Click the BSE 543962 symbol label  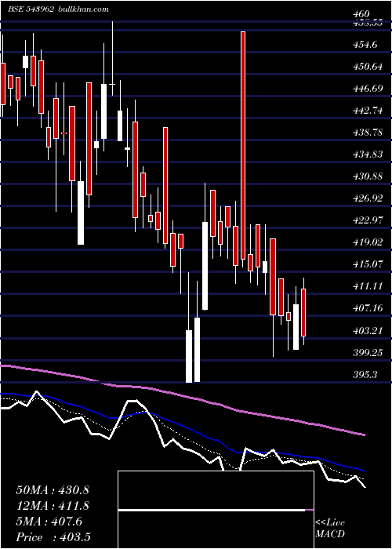click(31, 9)
